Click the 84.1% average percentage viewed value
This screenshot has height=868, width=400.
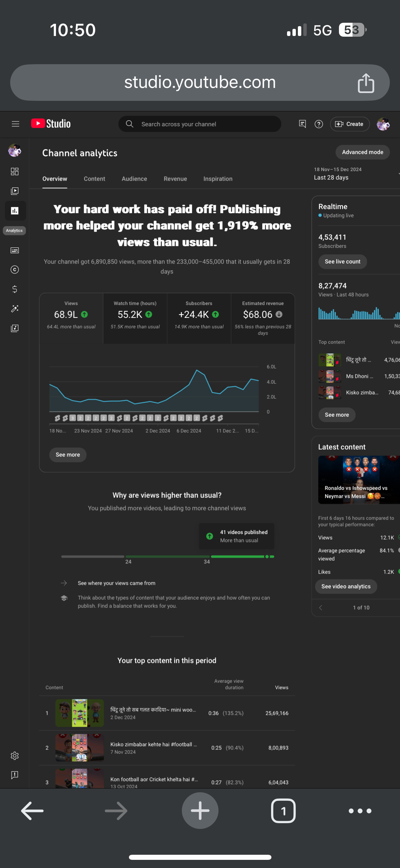click(x=387, y=550)
